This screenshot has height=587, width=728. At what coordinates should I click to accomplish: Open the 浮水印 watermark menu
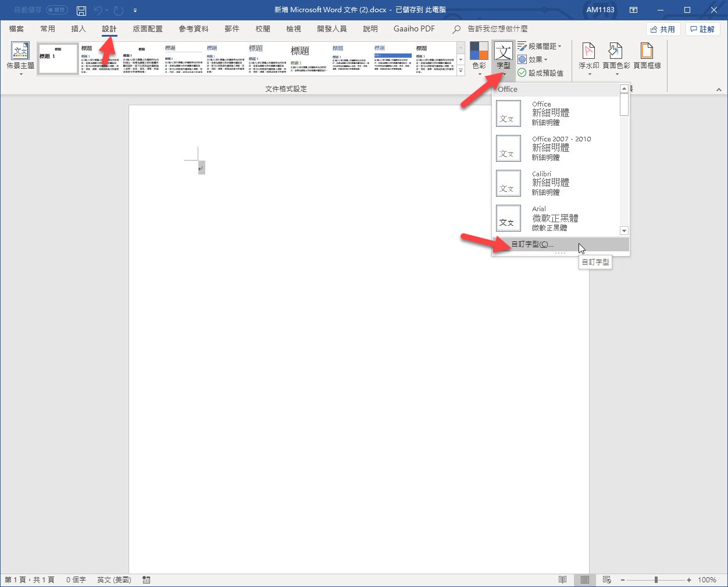click(588, 59)
